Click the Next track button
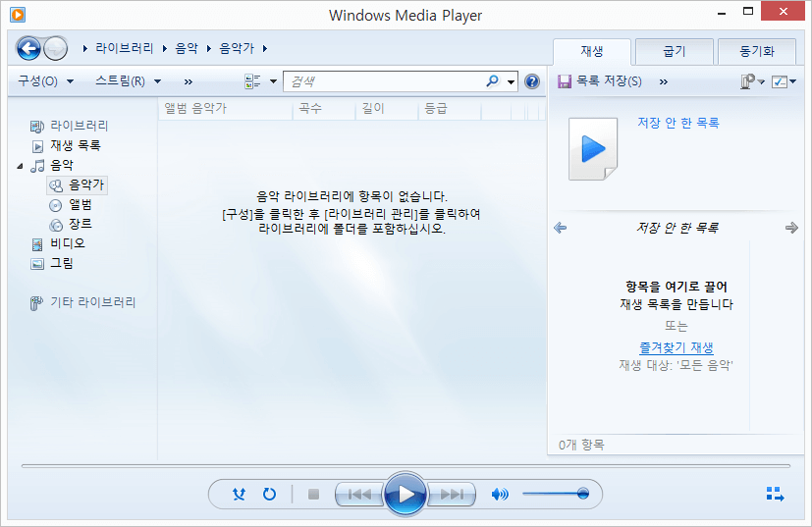Image resolution: width=812 pixels, height=527 pixels. tap(452, 494)
